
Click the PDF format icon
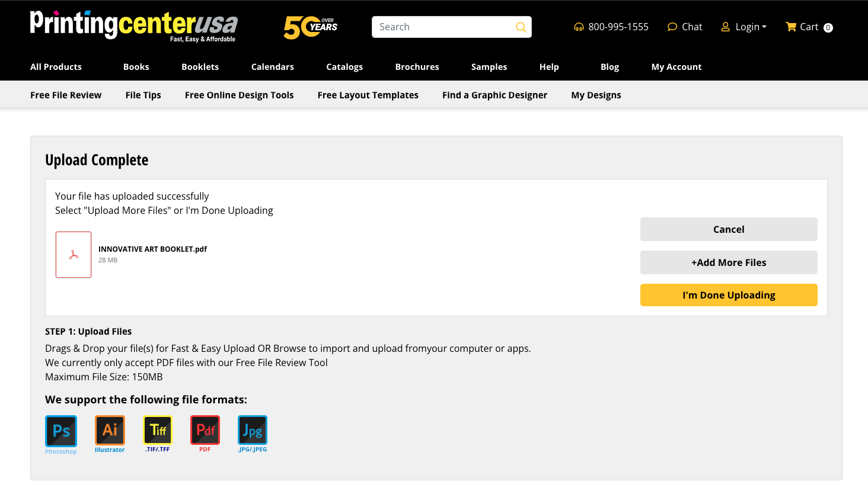click(x=205, y=430)
